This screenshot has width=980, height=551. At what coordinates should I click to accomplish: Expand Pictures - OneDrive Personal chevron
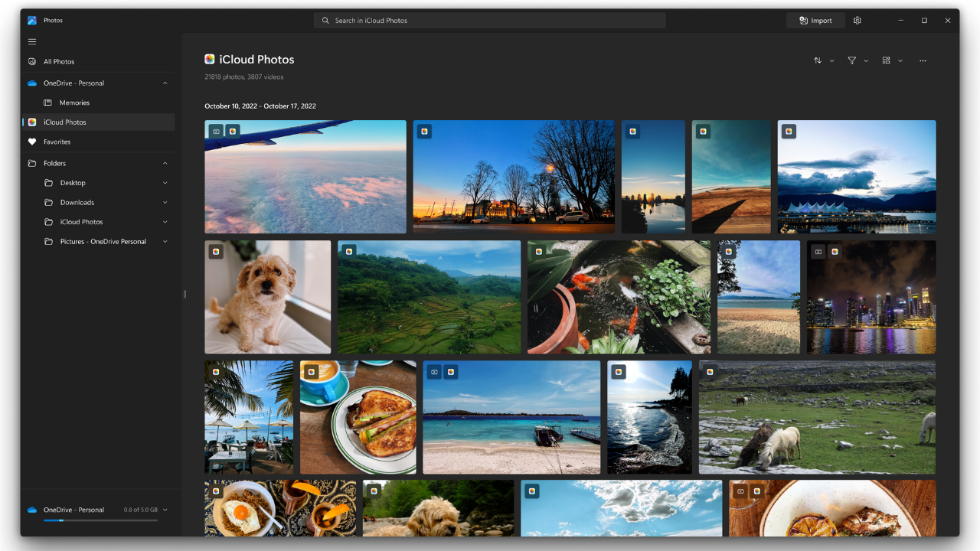click(x=165, y=242)
